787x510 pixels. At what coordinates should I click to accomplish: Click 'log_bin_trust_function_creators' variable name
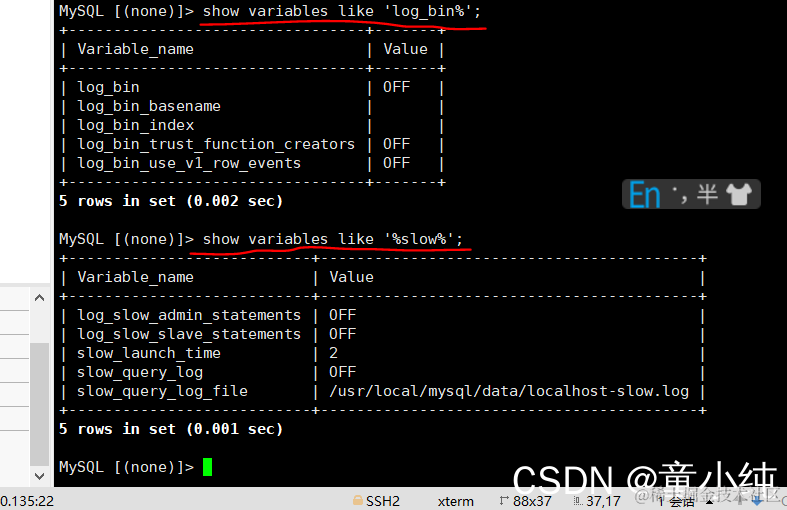click(x=216, y=145)
